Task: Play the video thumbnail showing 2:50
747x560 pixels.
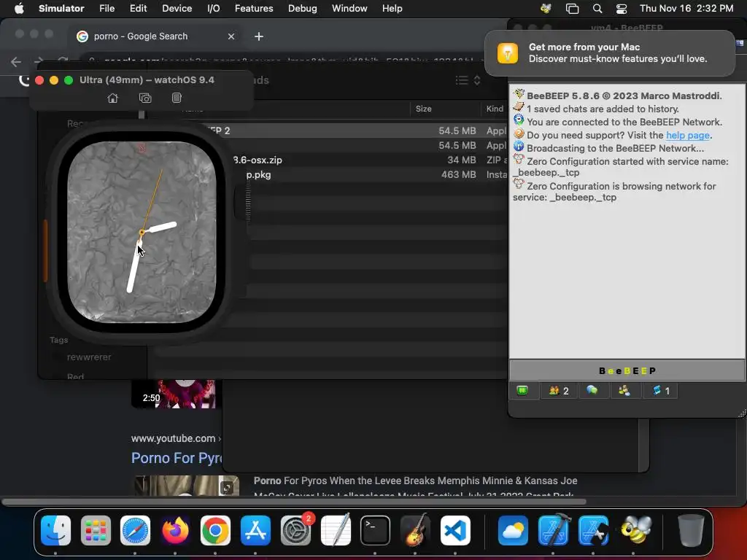Action: pyautogui.click(x=174, y=394)
